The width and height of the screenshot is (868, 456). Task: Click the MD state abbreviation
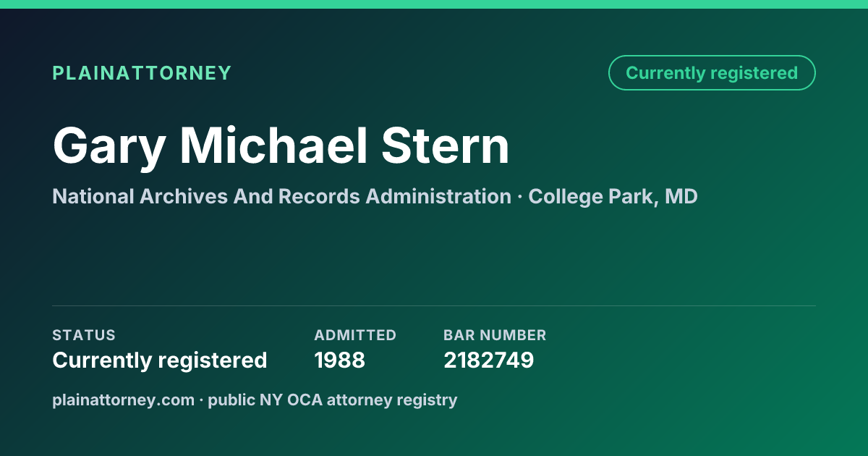click(x=681, y=196)
